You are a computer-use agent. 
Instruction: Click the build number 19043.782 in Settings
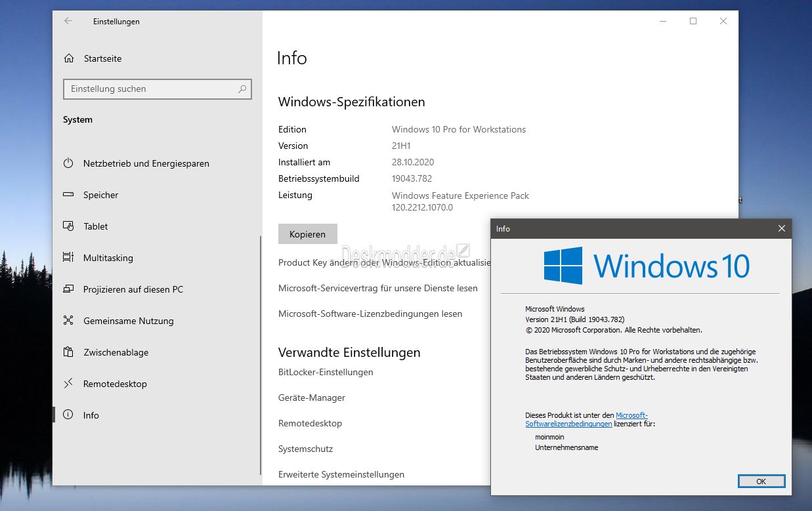[412, 178]
